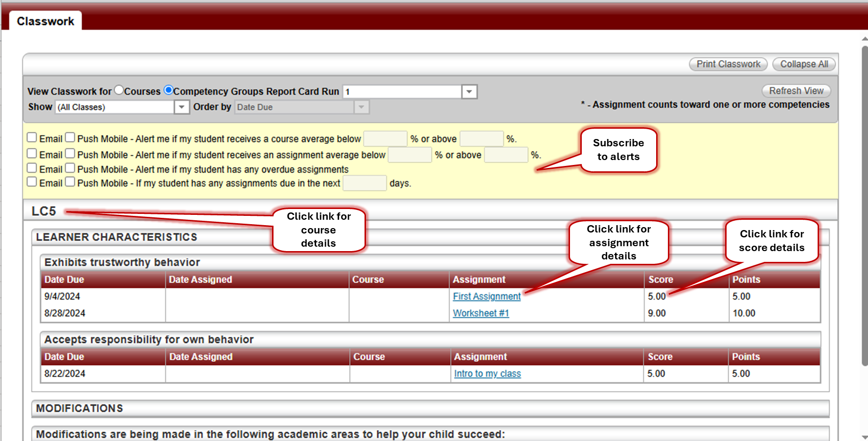868x441 pixels.
Task: Open the Order by Date Due dropdown
Action: [361, 107]
